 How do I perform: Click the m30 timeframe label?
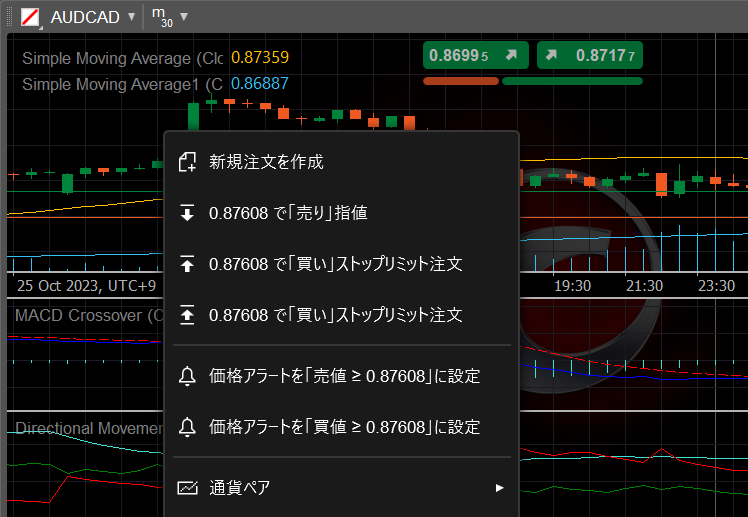pyautogui.click(x=160, y=17)
